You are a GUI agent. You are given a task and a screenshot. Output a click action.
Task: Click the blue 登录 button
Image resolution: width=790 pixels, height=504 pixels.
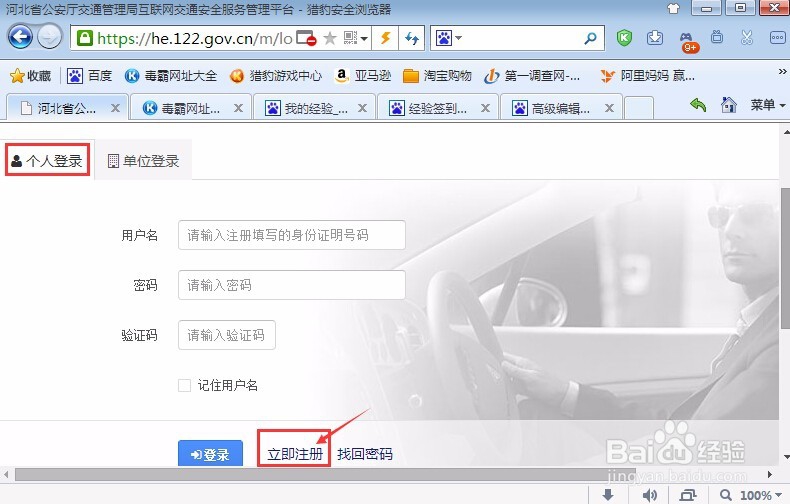coord(210,454)
